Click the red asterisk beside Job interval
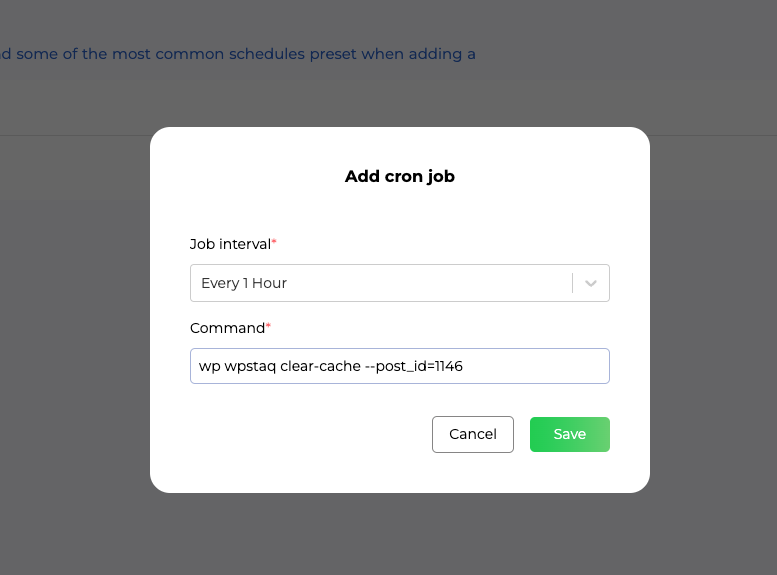 coord(274,243)
